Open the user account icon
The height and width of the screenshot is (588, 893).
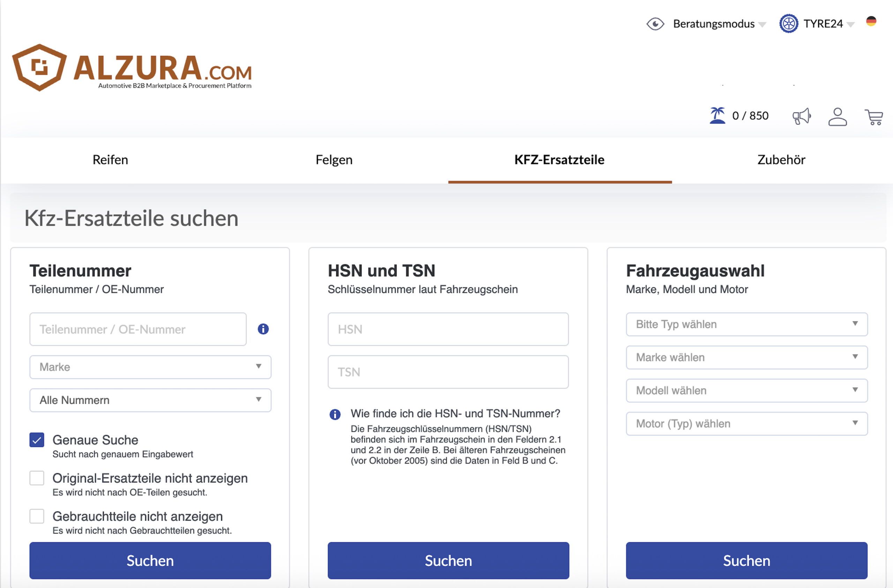tap(838, 117)
